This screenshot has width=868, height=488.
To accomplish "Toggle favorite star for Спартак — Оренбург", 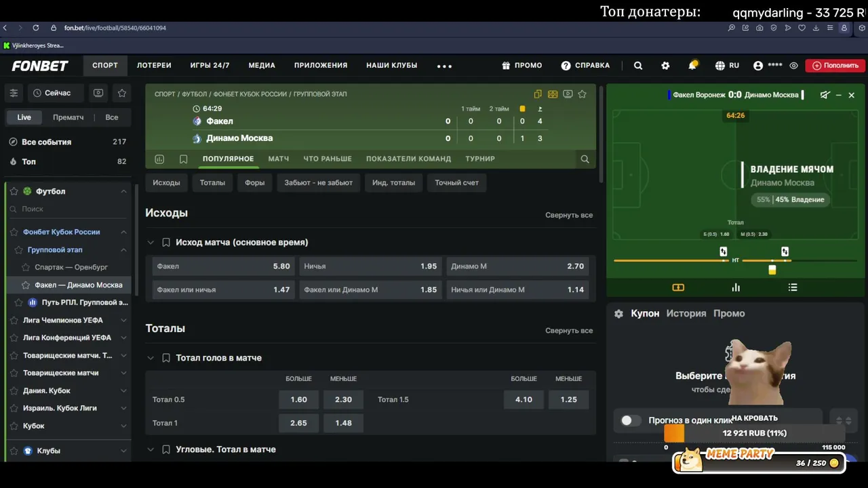I will [26, 267].
